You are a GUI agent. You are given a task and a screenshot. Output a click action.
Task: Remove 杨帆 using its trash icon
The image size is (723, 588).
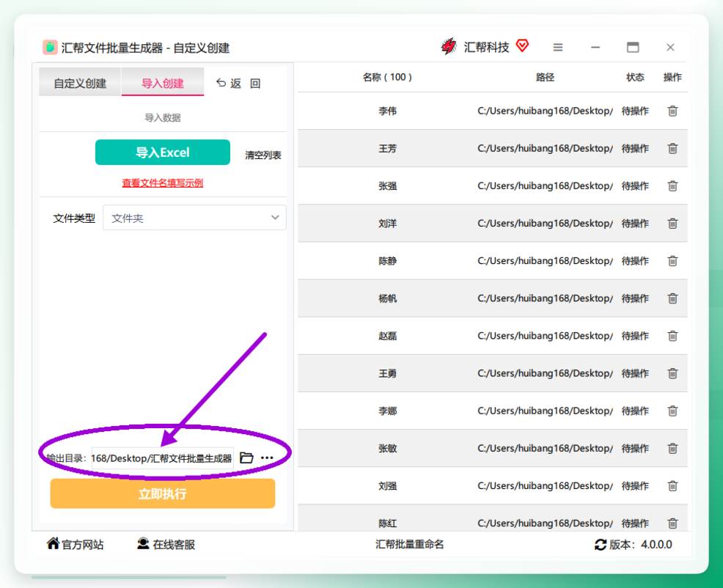tap(672, 298)
